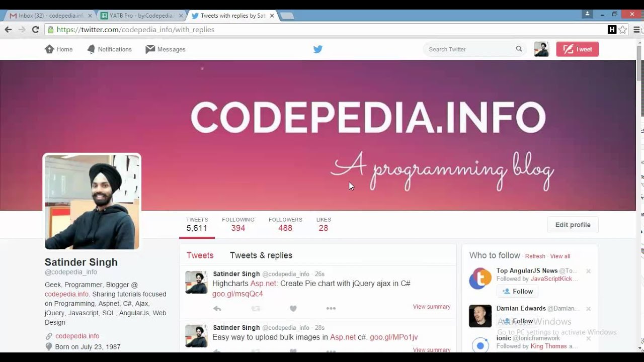
Task: Retweet the Highcharts pie chart tweet
Action: point(256,308)
